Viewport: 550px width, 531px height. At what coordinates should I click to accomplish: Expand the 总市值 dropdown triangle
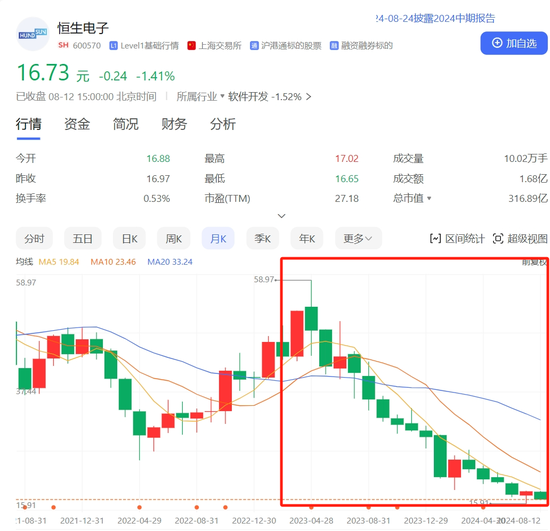point(429,199)
